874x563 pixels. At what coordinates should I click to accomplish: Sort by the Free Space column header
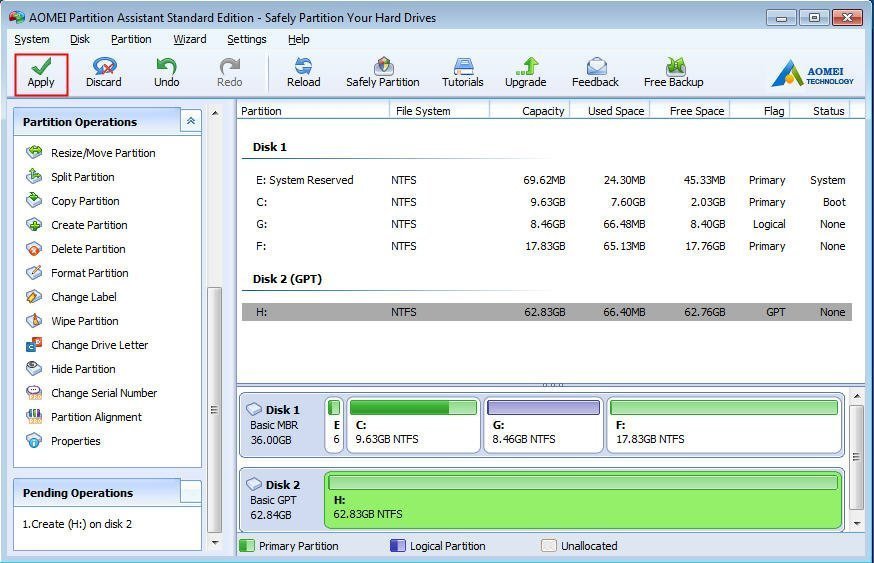point(690,110)
